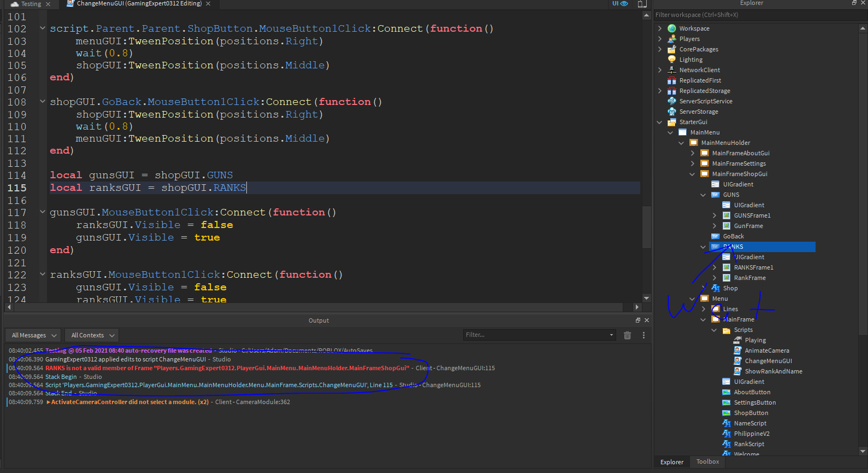
Task: Expand the GUNSFrame1 tree node
Action: [715, 215]
